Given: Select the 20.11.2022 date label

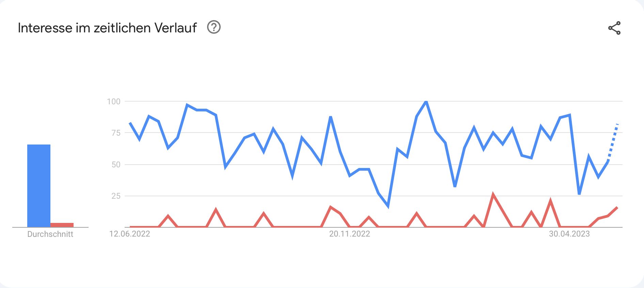Looking at the screenshot, I should (349, 234).
